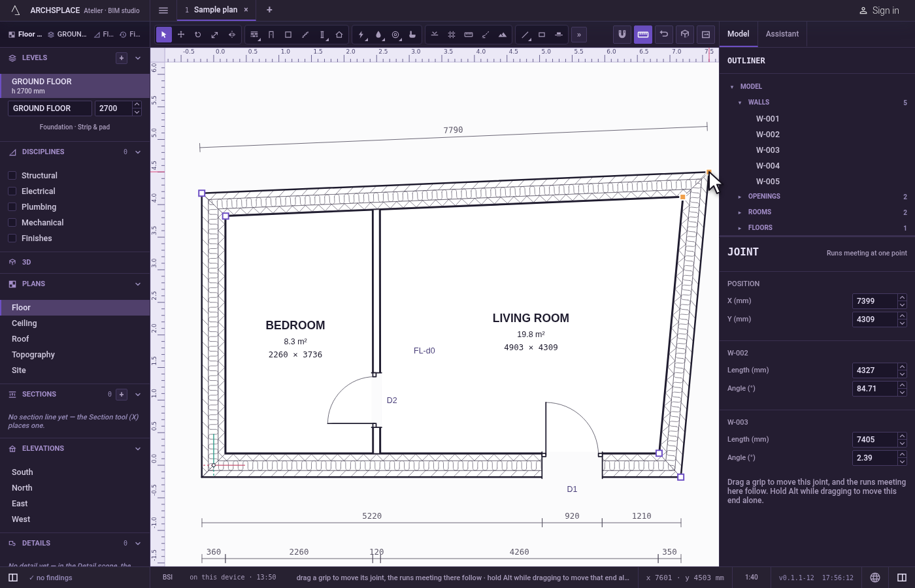Check the Plumbing discipline box

coord(12,206)
